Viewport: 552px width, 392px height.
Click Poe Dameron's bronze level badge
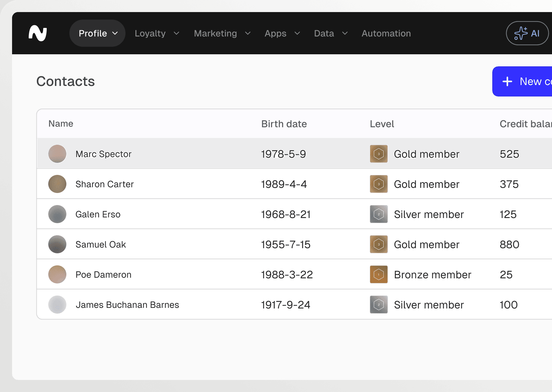[379, 274]
